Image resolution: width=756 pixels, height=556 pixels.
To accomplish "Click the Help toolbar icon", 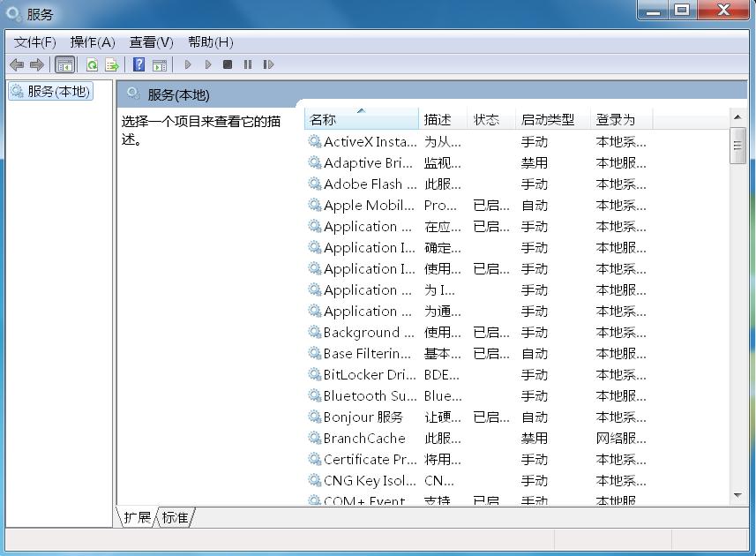I will [138, 64].
